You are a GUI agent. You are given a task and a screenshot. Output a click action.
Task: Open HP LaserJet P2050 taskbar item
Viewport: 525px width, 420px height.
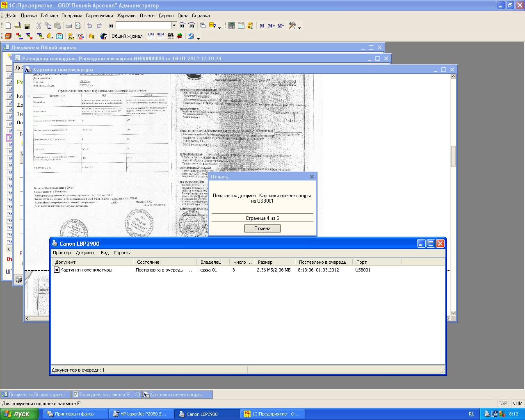tap(142, 414)
